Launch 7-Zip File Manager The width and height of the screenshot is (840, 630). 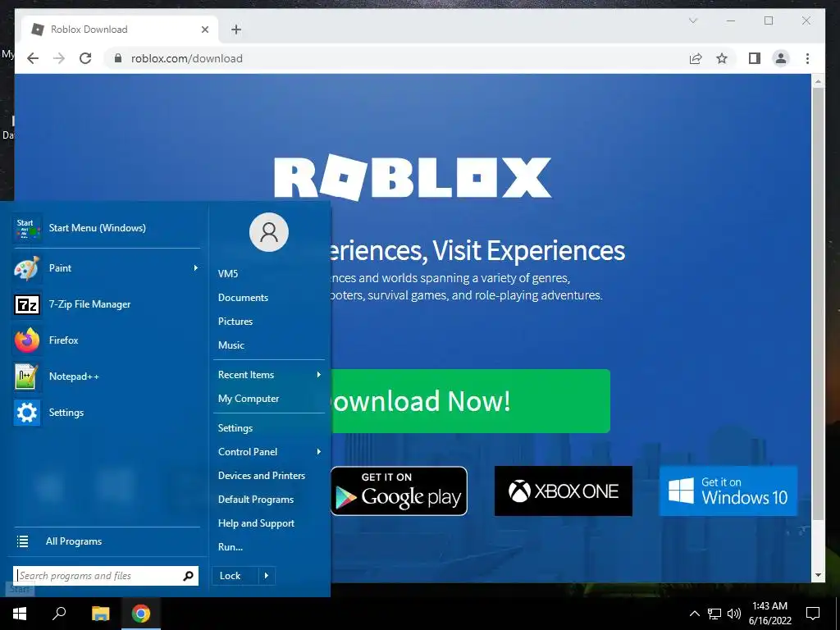(106, 304)
